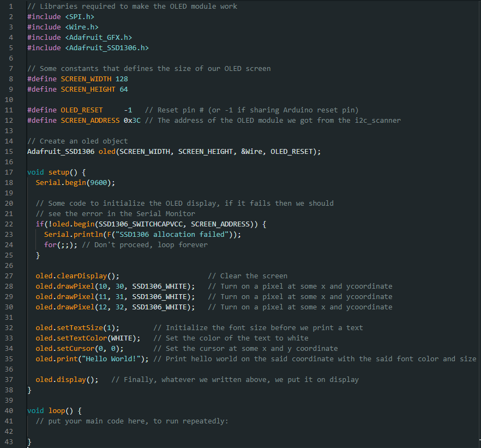Click the #include <SPI.h> directive
481x448 pixels.
pyautogui.click(x=61, y=16)
